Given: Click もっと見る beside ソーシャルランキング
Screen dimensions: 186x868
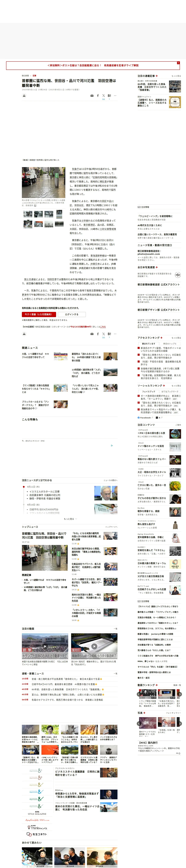Looking at the screenshot, I should 176,386.
